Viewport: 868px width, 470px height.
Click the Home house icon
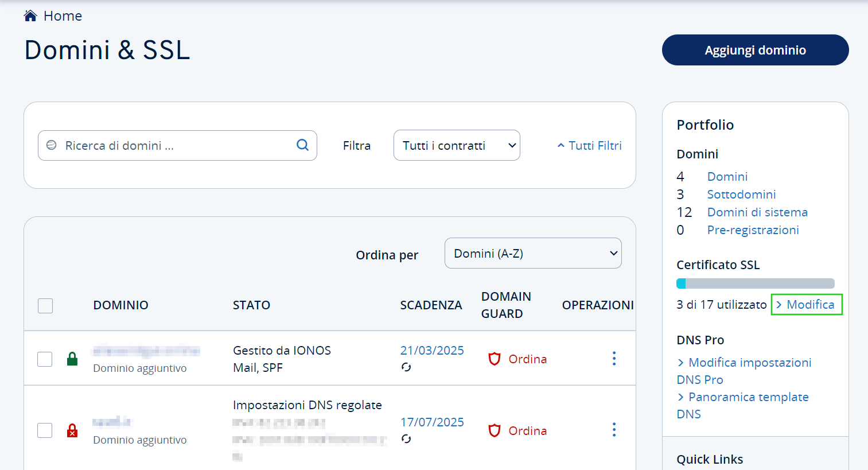coord(30,16)
